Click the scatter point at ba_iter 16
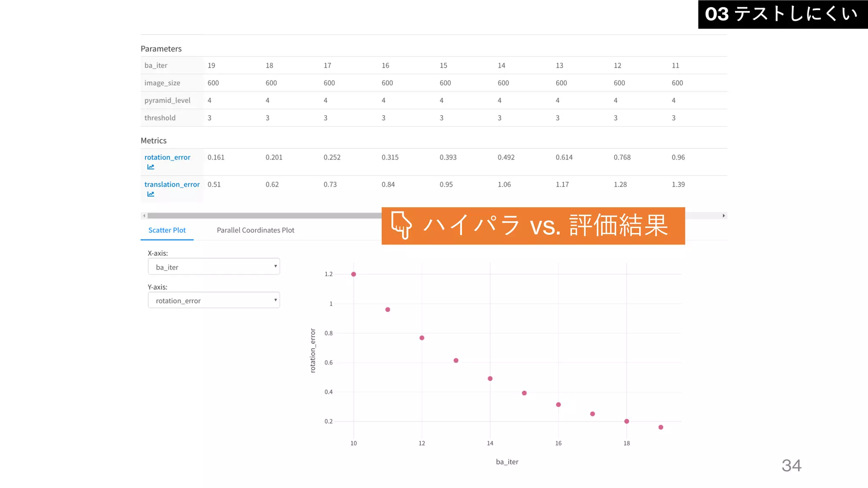 click(558, 405)
